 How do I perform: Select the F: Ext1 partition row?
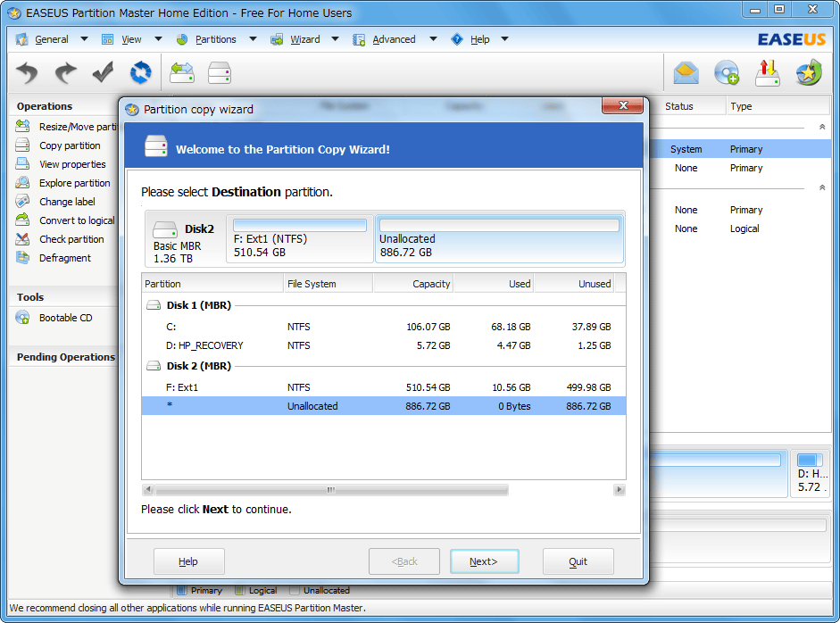tap(384, 387)
